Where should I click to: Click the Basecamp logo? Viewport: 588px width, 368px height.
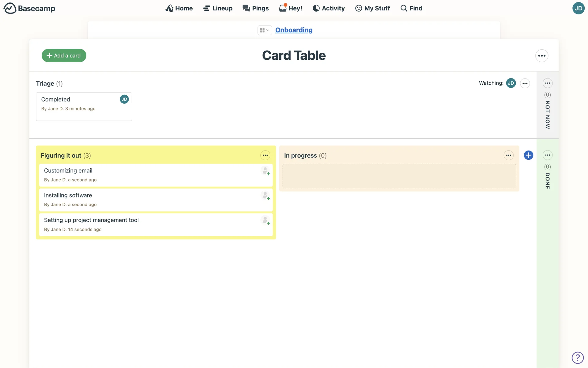coord(29,8)
